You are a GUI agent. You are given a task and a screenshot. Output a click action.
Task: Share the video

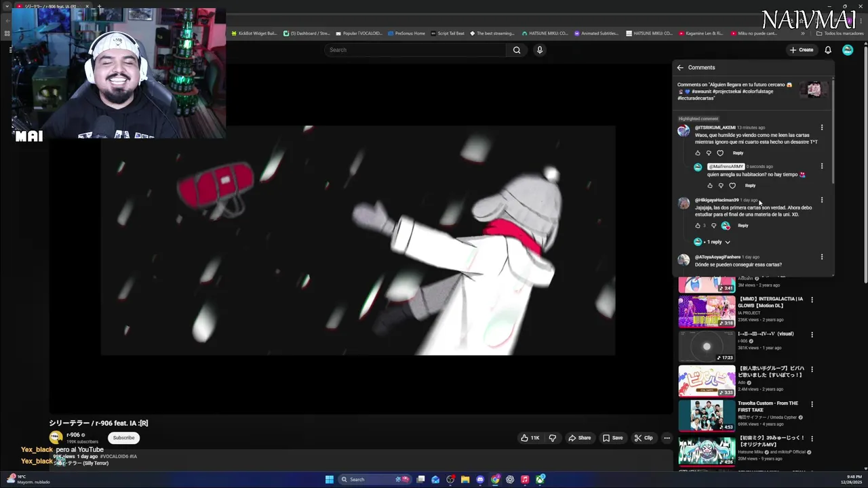point(579,438)
